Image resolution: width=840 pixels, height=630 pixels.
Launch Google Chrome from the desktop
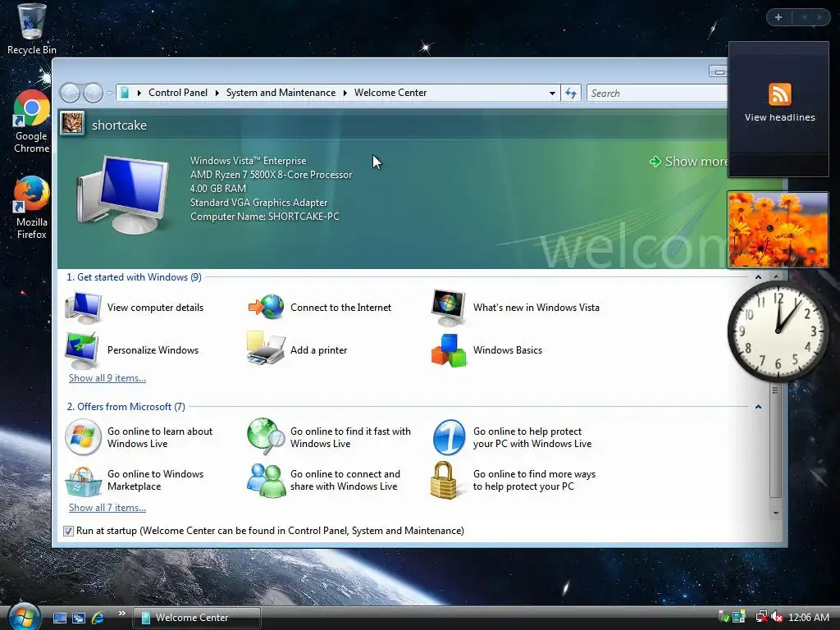point(32,121)
